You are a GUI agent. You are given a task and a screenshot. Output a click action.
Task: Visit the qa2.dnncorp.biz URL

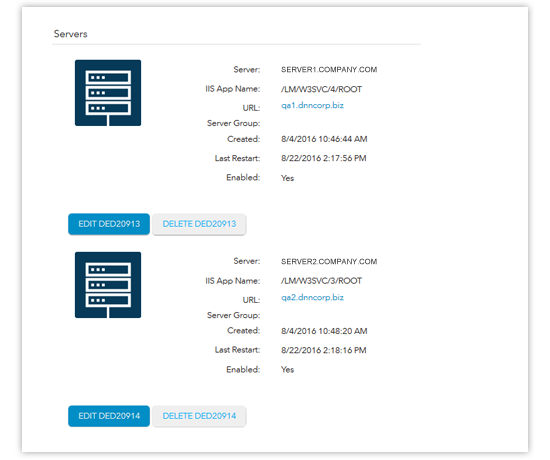pos(312,297)
